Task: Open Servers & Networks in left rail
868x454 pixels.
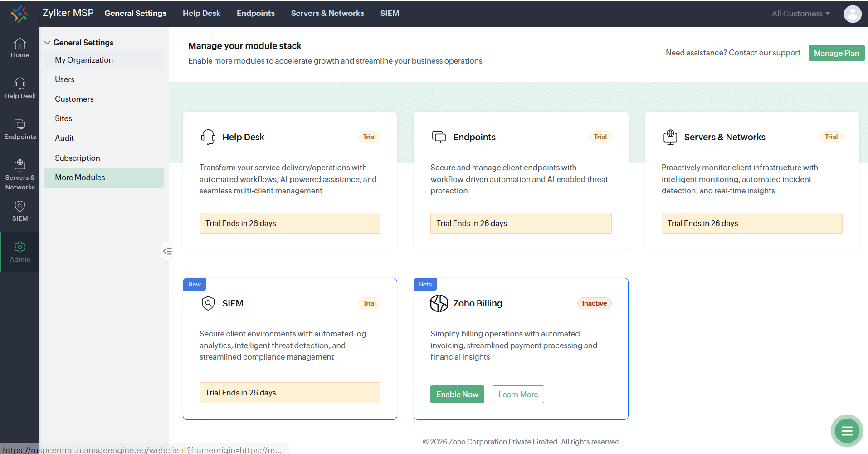Action: [x=20, y=175]
